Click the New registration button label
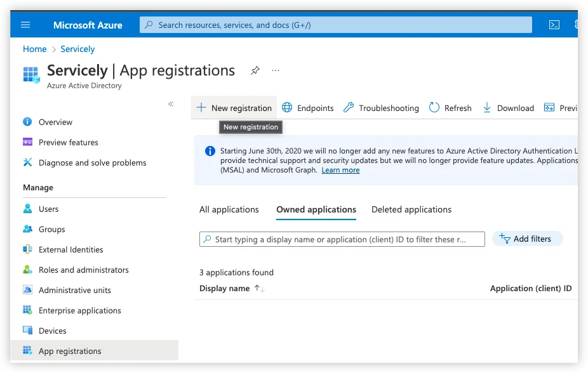Screen dimensions: 588x373 241,108
